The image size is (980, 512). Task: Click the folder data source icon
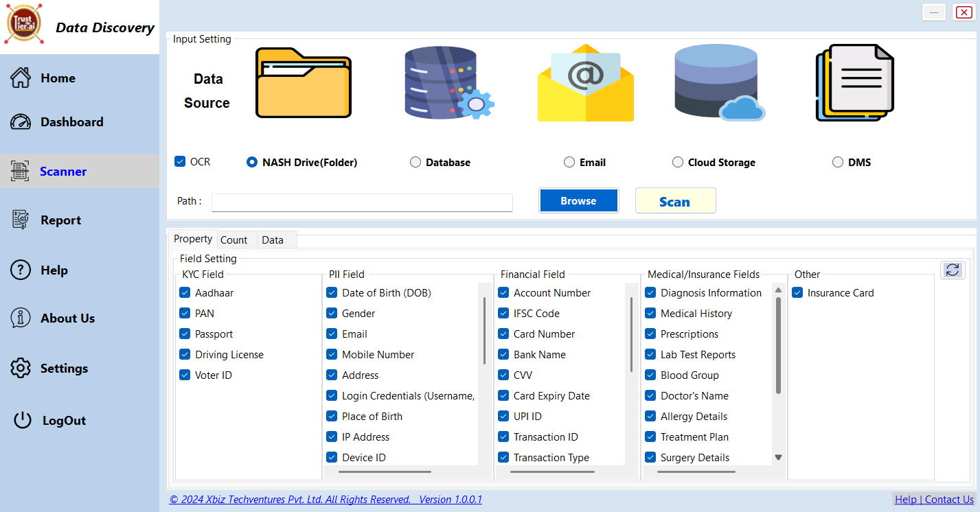point(303,84)
